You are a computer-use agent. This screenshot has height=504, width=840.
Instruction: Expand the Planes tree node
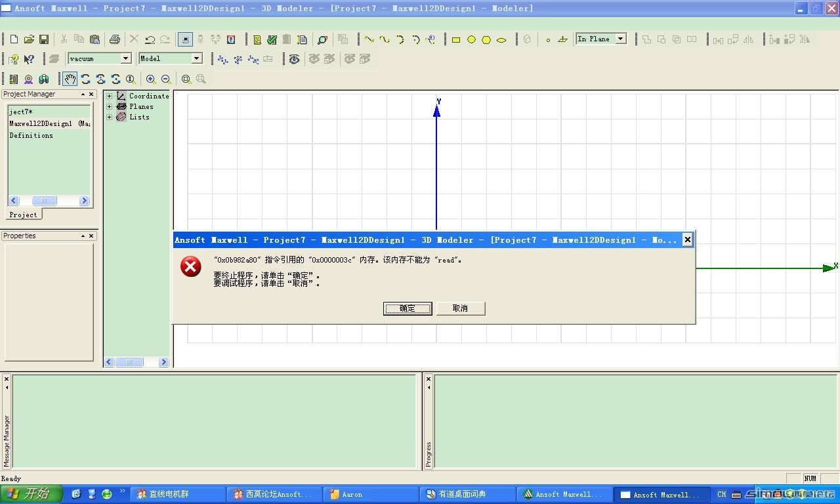tap(110, 106)
